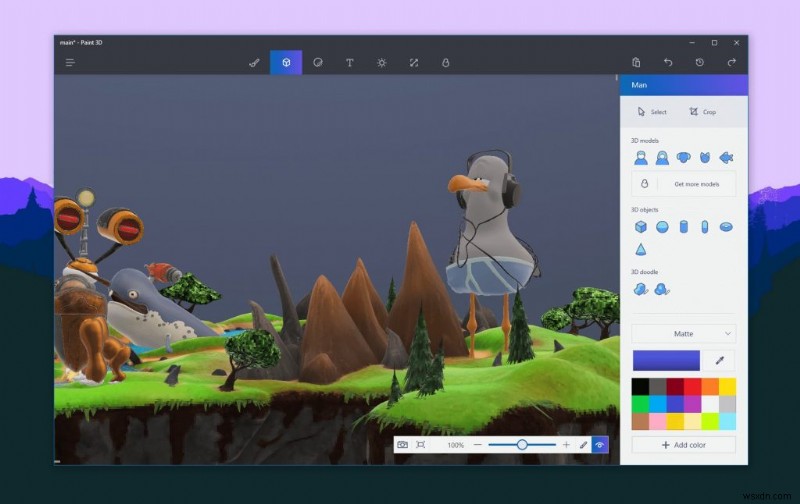This screenshot has width=800, height=504.
Task: Add a 3D cylinder object
Action: click(684, 226)
